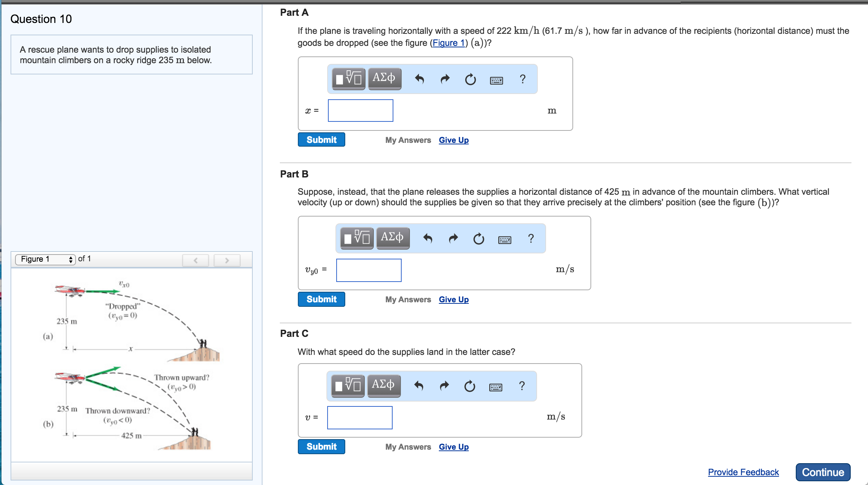The width and height of the screenshot is (868, 485).
Task: Click redo arrow in Part B toolbar
Action: point(454,238)
